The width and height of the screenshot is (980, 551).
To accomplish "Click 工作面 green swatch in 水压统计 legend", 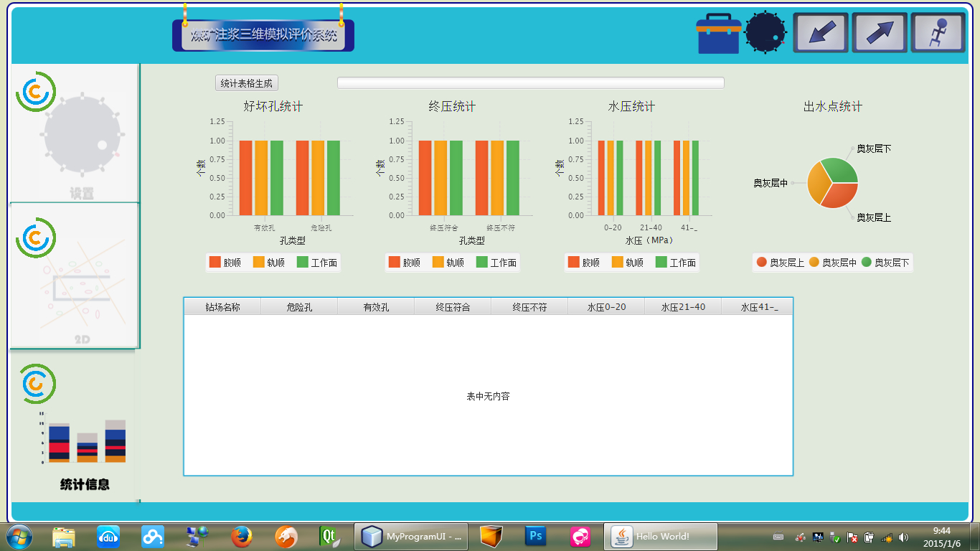I will pyautogui.click(x=661, y=263).
